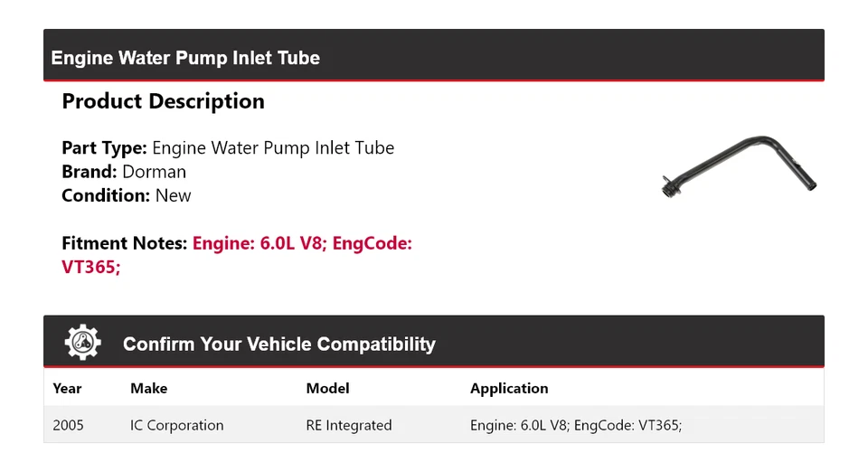Screen dimensions: 868x472
Task: Select the 2005 year cell
Action: (x=68, y=425)
